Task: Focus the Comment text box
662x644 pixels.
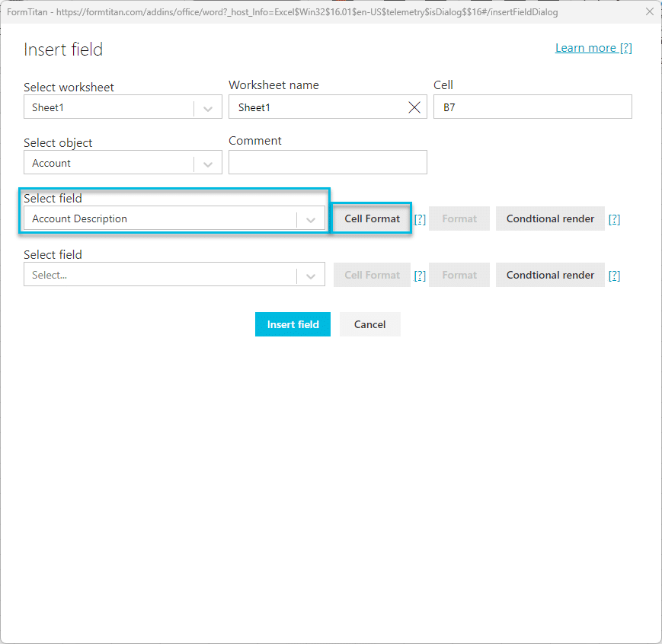Action: pyautogui.click(x=328, y=162)
